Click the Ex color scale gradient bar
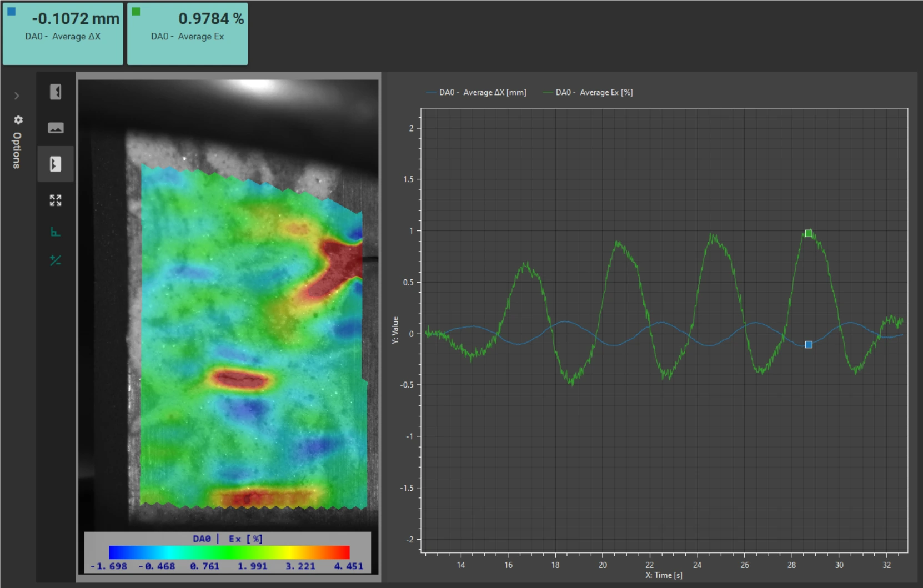Screen dimensions: 923x588 [229, 552]
